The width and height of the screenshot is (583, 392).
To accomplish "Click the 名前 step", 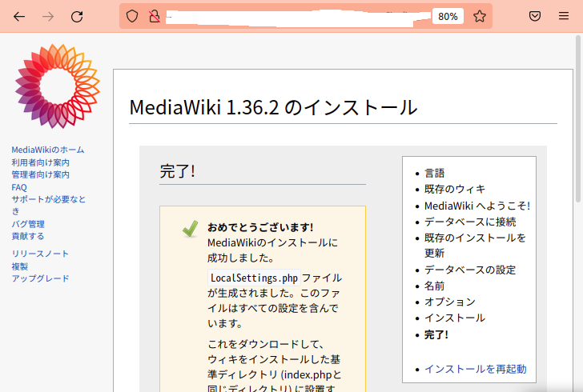I will click(434, 286).
